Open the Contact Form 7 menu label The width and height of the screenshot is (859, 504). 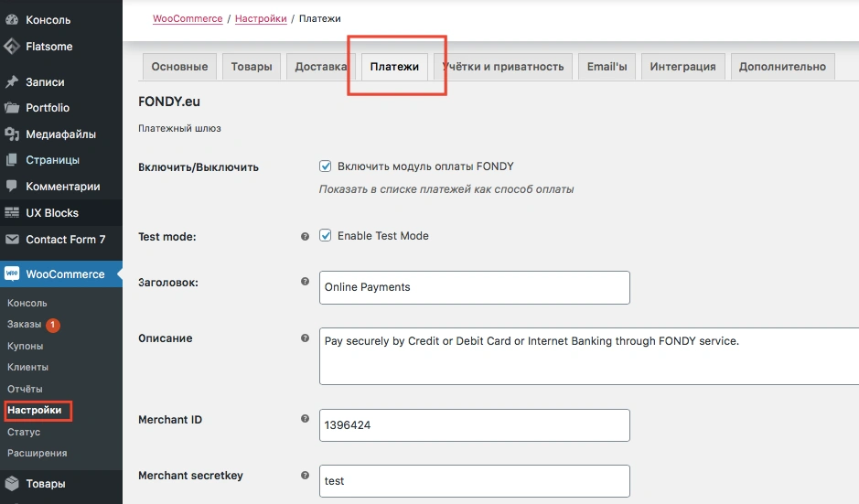[x=66, y=240]
